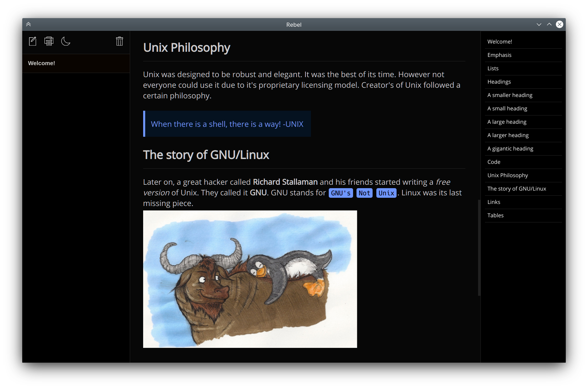Viewport: 588px width, 389px height.
Task: Create a new note with the edit icon
Action: pos(33,41)
